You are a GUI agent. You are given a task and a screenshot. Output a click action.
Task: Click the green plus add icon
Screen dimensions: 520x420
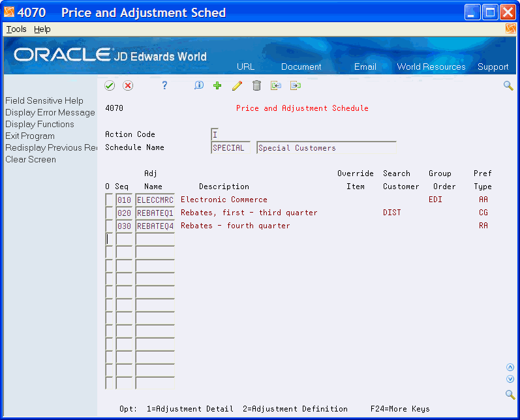[x=217, y=85]
